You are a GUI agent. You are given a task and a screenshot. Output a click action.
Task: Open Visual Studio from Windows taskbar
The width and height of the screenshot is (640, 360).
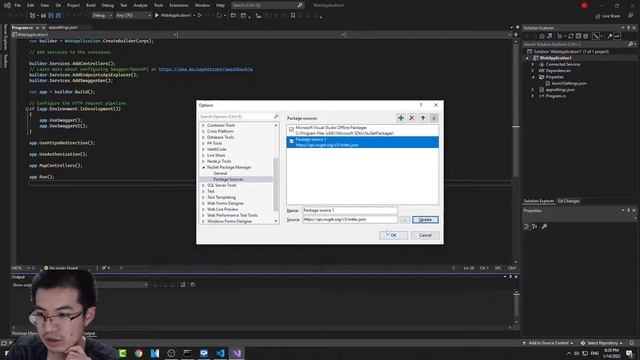coord(237,353)
